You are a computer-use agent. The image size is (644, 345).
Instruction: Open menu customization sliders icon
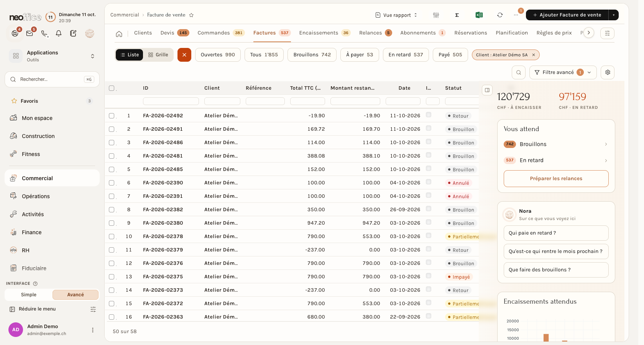pos(93,309)
